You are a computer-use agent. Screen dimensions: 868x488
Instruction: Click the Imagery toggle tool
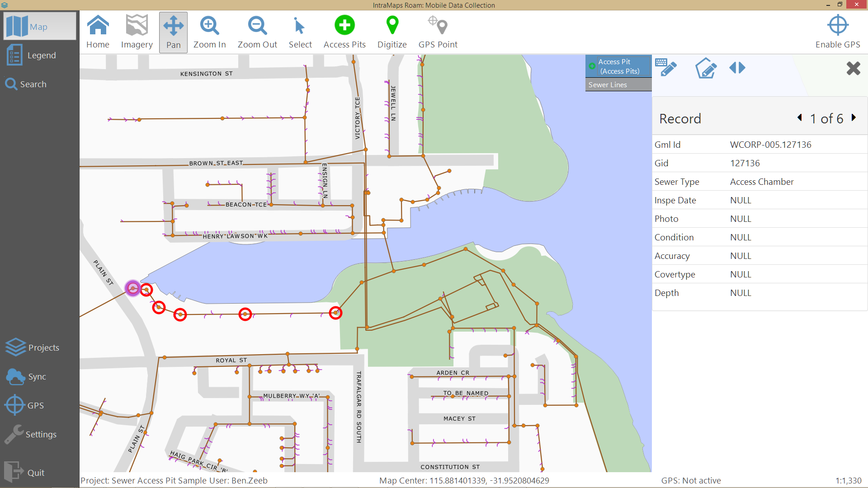[136, 30]
